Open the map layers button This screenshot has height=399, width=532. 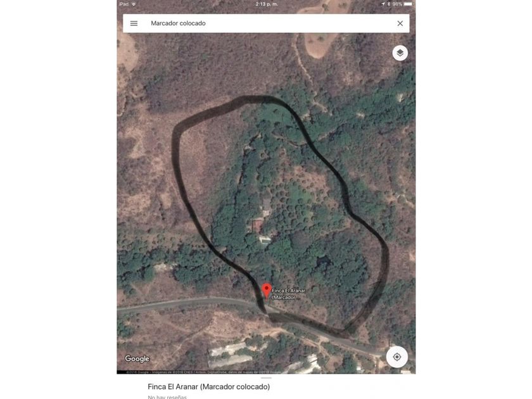[x=400, y=53]
